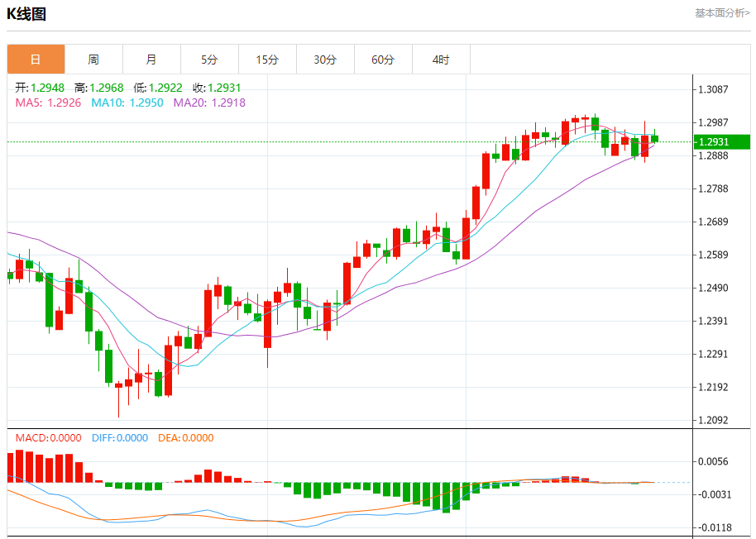Viewport: 756px width, 539px height.
Task: Open the 60分 timeframe tab
Action: click(383, 60)
